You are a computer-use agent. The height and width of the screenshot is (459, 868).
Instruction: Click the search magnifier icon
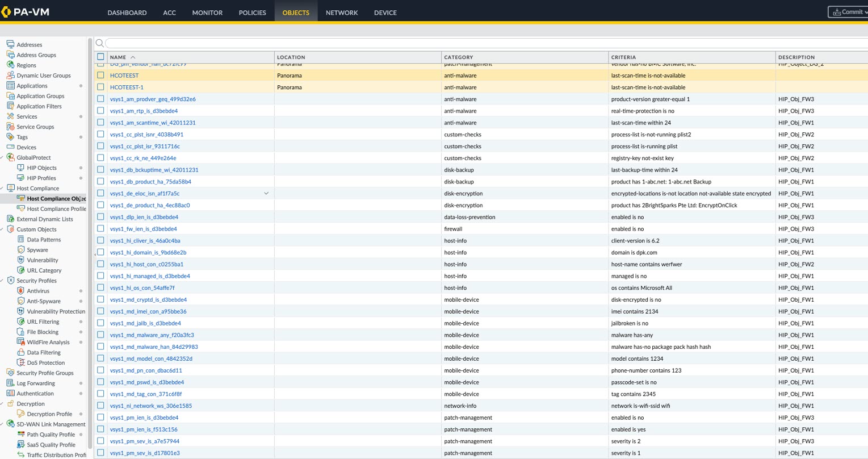[100, 43]
